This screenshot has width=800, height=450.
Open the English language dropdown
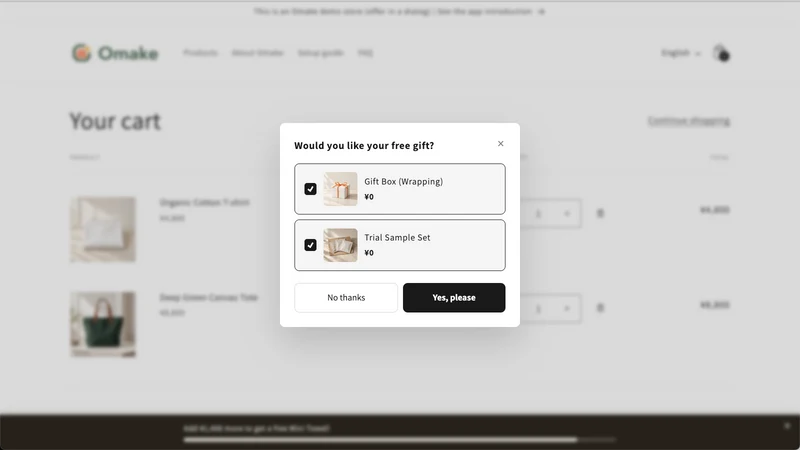[x=681, y=53]
